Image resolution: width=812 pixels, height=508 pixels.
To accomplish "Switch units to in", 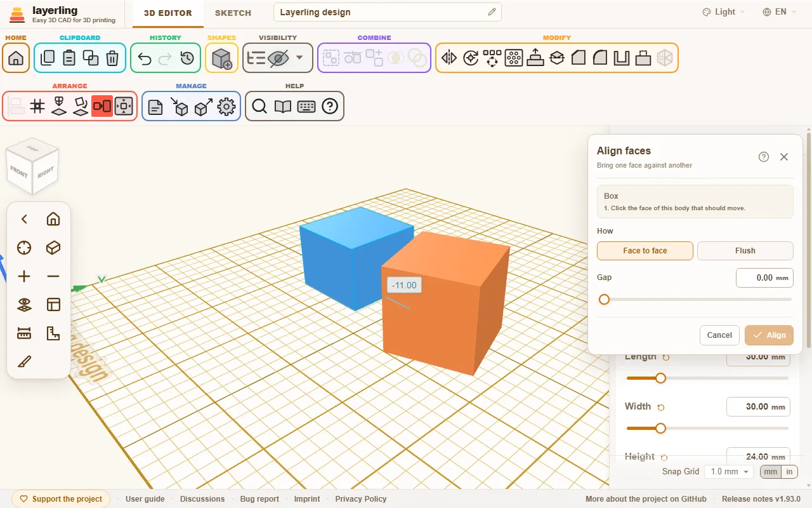I will click(x=790, y=472).
